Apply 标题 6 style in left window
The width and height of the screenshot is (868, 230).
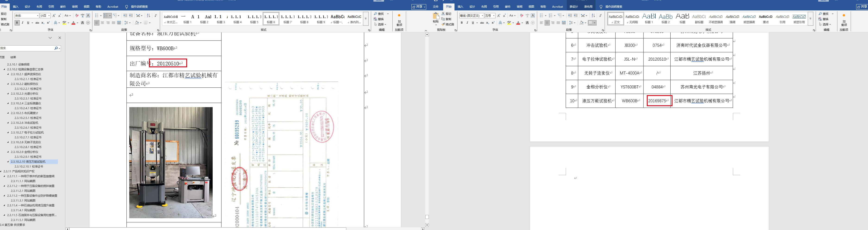click(271, 19)
